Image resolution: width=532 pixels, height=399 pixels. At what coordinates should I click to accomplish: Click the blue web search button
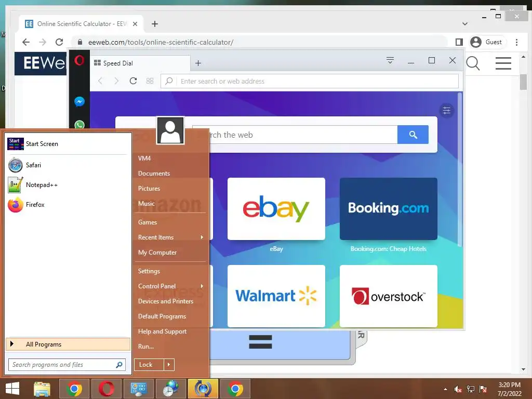click(x=413, y=135)
